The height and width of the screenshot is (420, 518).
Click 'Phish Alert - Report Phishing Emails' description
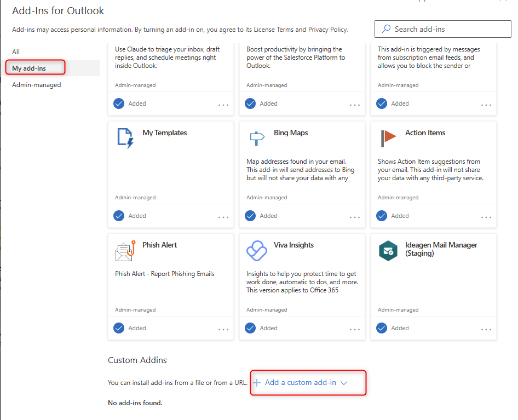tap(164, 274)
